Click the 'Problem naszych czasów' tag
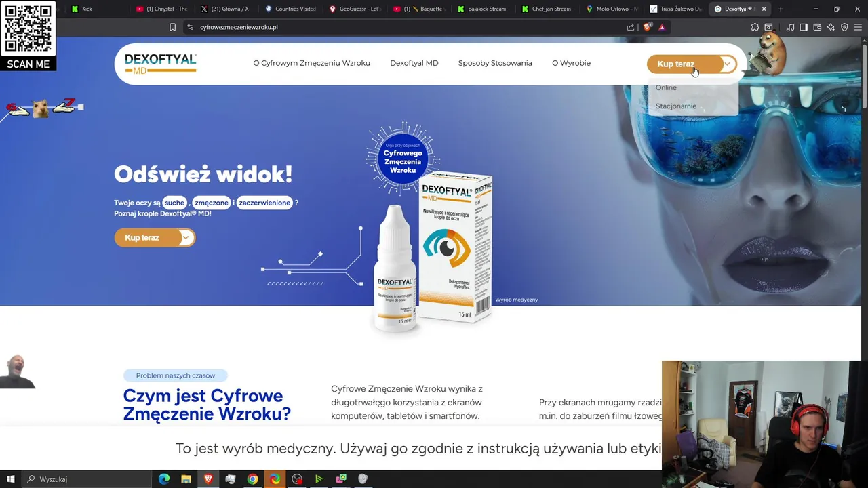 click(x=176, y=375)
